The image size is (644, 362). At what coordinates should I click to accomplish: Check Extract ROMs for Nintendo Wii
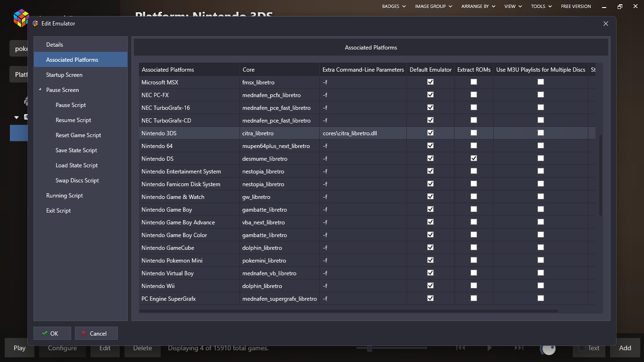click(474, 286)
